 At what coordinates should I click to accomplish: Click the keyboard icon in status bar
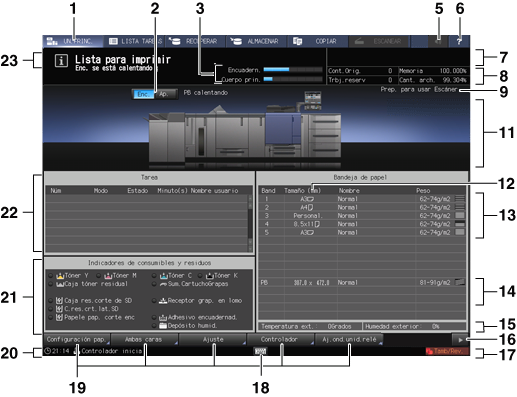260,351
